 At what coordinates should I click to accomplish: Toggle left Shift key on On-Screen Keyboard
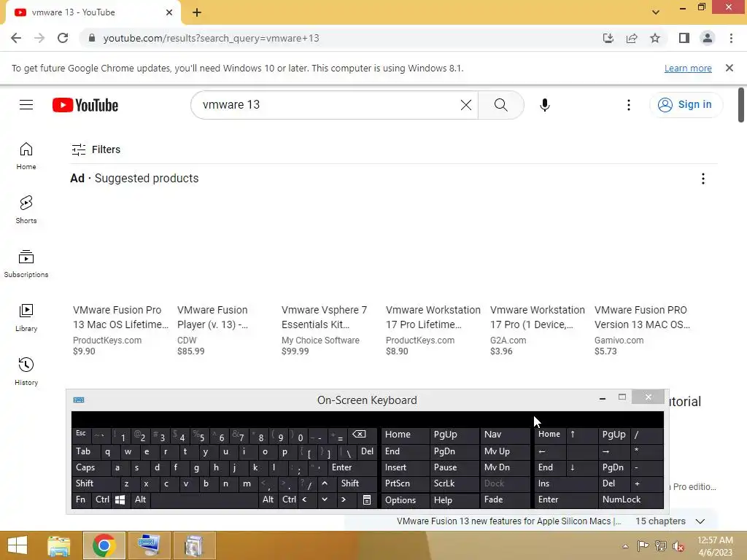pos(96,483)
